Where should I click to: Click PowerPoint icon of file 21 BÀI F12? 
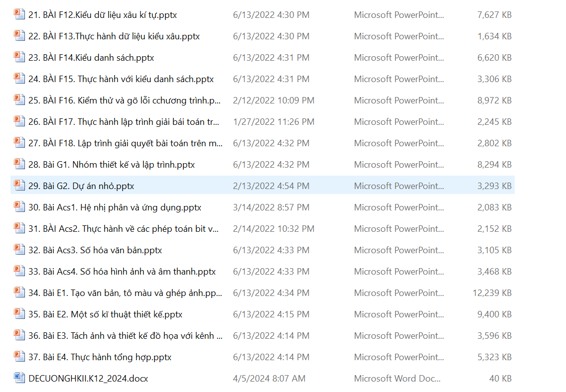19,14
